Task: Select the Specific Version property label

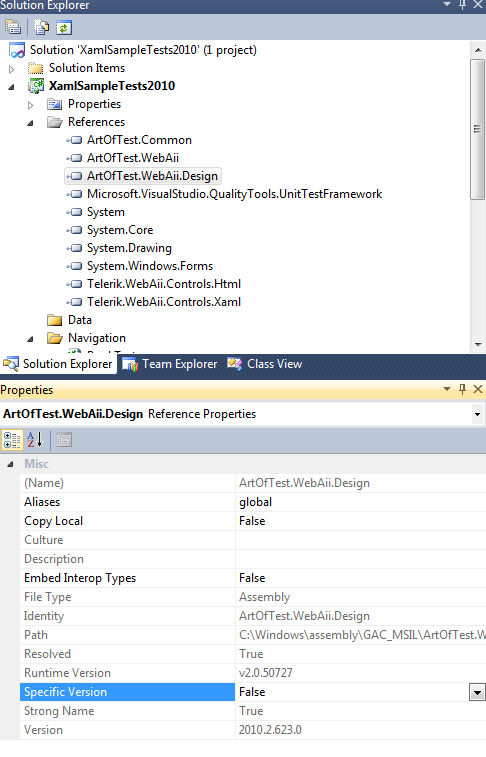Action: pyautogui.click(x=66, y=692)
